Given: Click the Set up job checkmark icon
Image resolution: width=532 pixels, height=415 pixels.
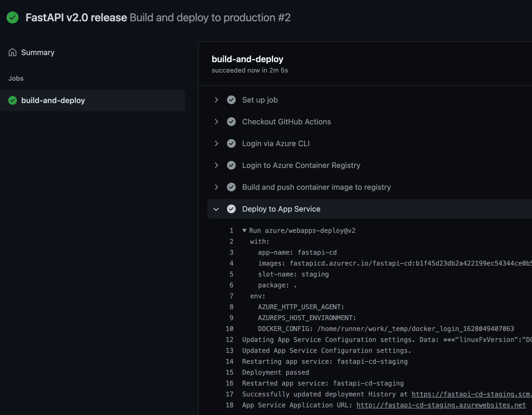Looking at the screenshot, I should pyautogui.click(x=231, y=100).
